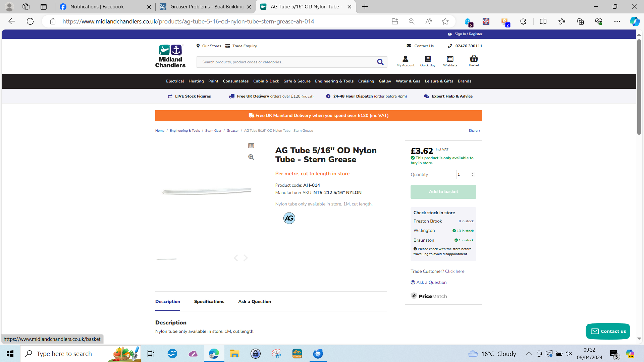This screenshot has height=362, width=644.
Task: Open Brands menu category
Action: 465,81
